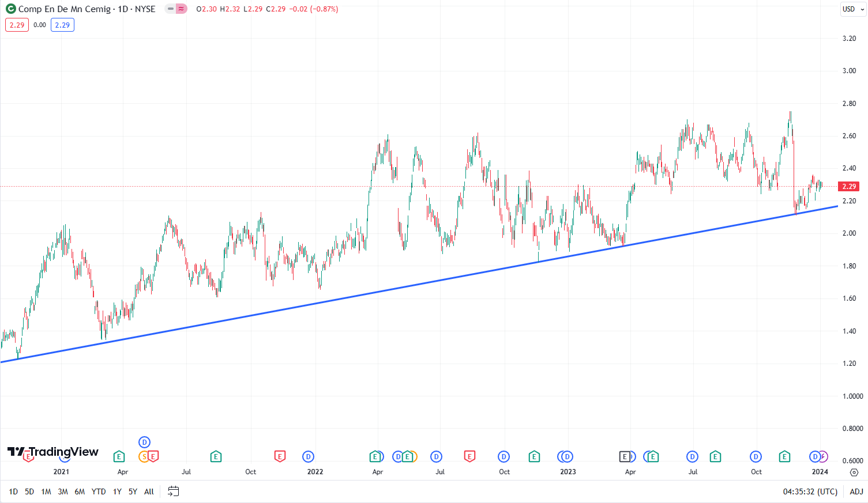The width and height of the screenshot is (868, 503).
Task: Click the 2022 label on time axis
Action: point(315,472)
